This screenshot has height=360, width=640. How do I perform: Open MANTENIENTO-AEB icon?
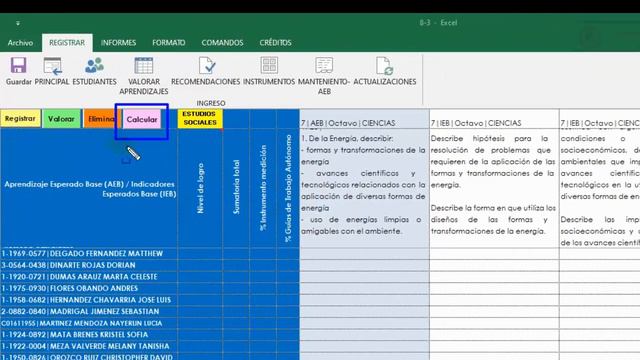coord(324,66)
